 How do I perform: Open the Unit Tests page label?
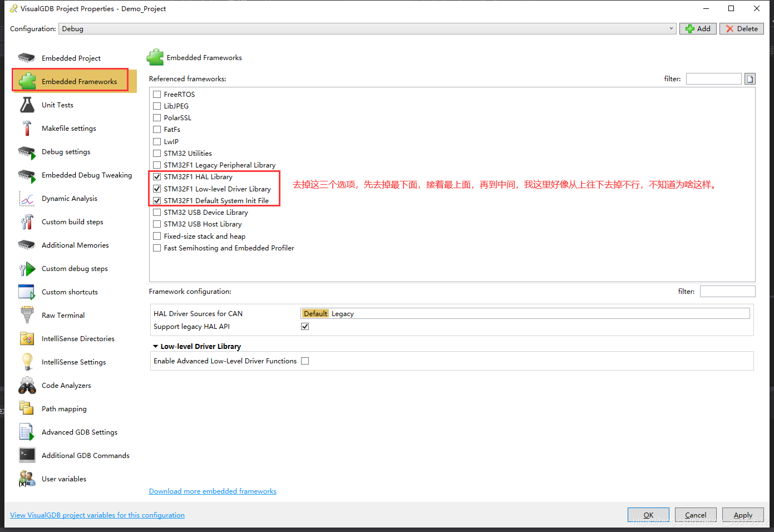click(x=57, y=105)
